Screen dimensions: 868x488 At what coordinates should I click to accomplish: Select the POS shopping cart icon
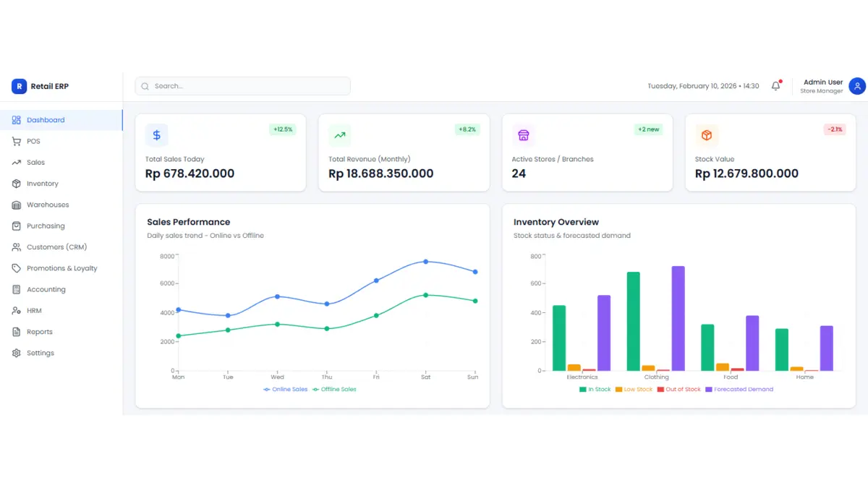click(x=15, y=141)
